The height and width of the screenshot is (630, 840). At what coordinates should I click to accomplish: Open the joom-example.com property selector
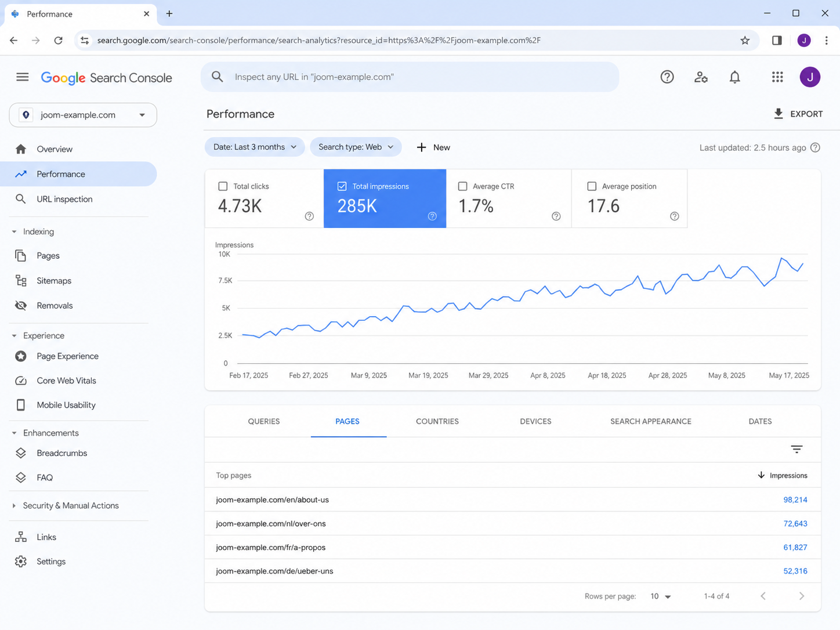83,115
